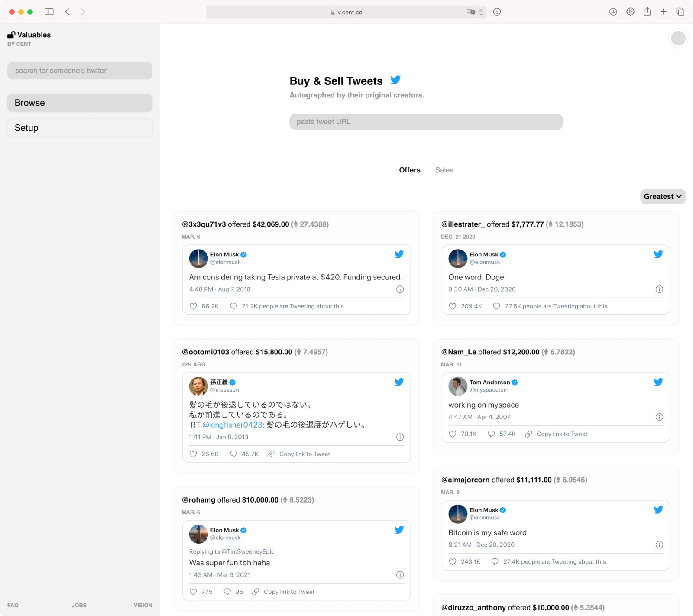693x616 pixels.
Task: Open @3x3qu71v3 bidder profile
Action: click(204, 224)
